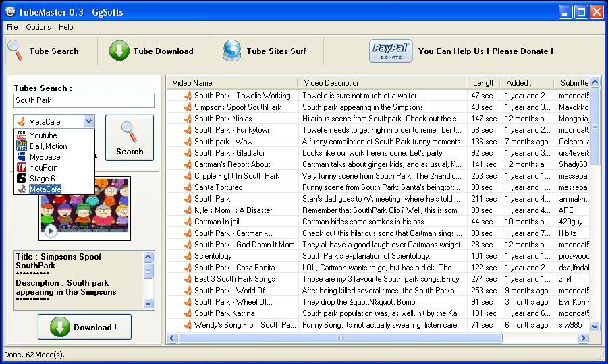Toggle the MetaCafe site dropdown arrow
608x364 pixels.
pyautogui.click(x=89, y=121)
